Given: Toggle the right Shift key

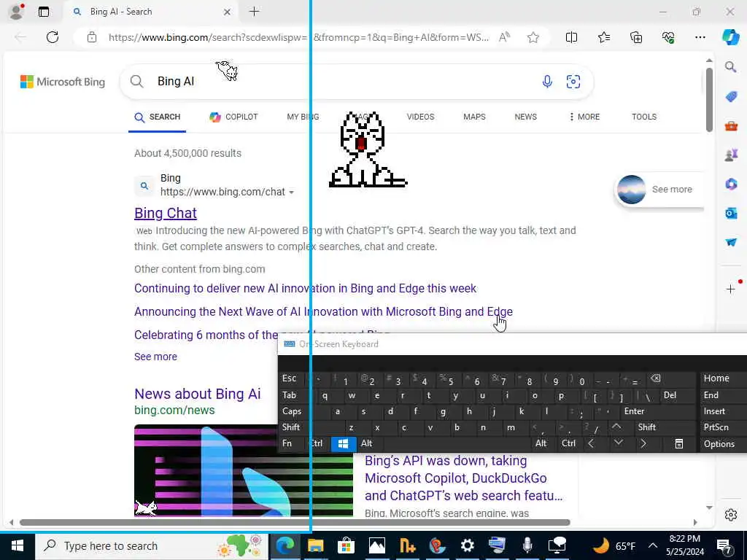Looking at the screenshot, I should coord(646,427).
